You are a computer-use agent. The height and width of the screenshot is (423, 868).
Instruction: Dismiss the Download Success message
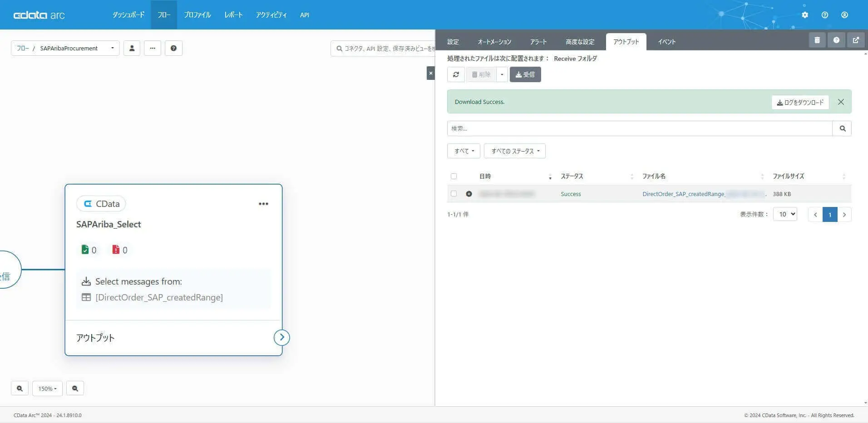tap(841, 102)
